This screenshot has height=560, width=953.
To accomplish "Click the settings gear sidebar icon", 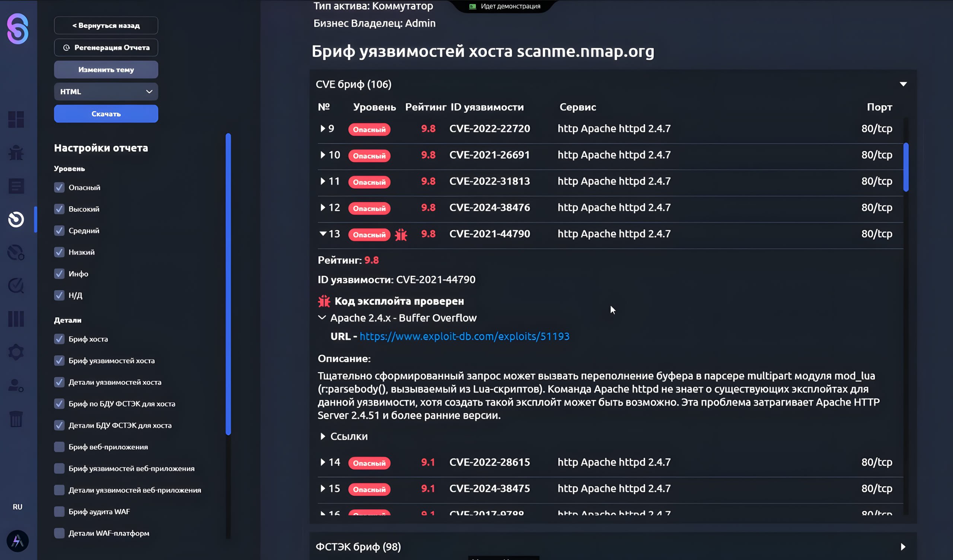I will tap(16, 352).
